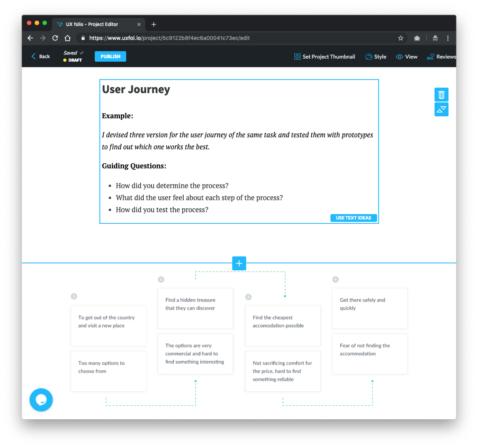Reload the page with refresh icon

pos(55,38)
